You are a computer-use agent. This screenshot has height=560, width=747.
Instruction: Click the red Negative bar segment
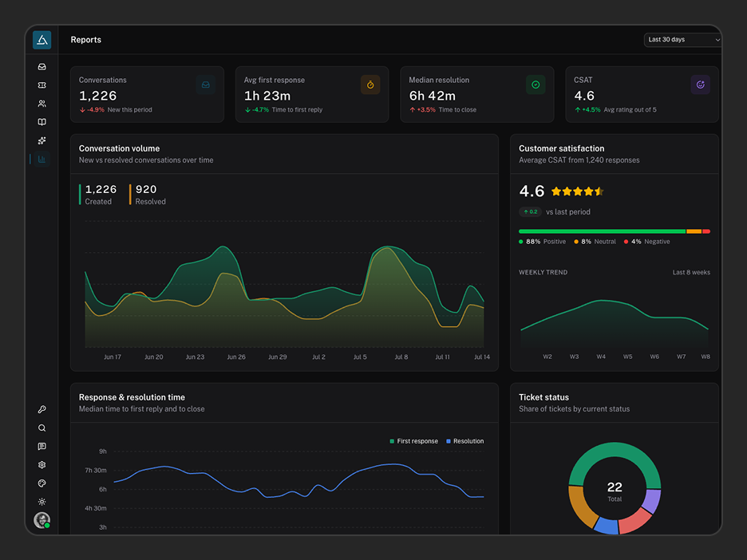click(706, 231)
